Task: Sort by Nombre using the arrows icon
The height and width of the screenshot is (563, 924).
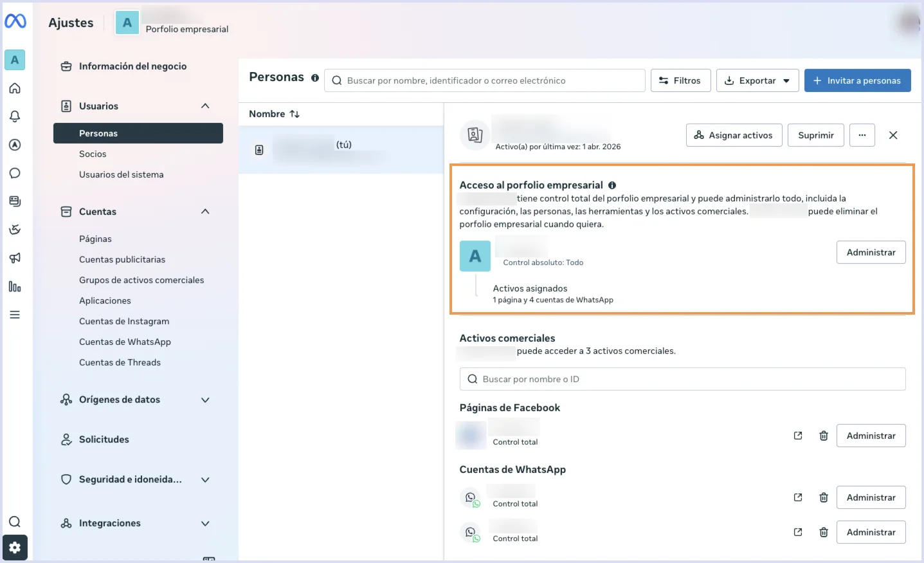Action: (x=294, y=114)
